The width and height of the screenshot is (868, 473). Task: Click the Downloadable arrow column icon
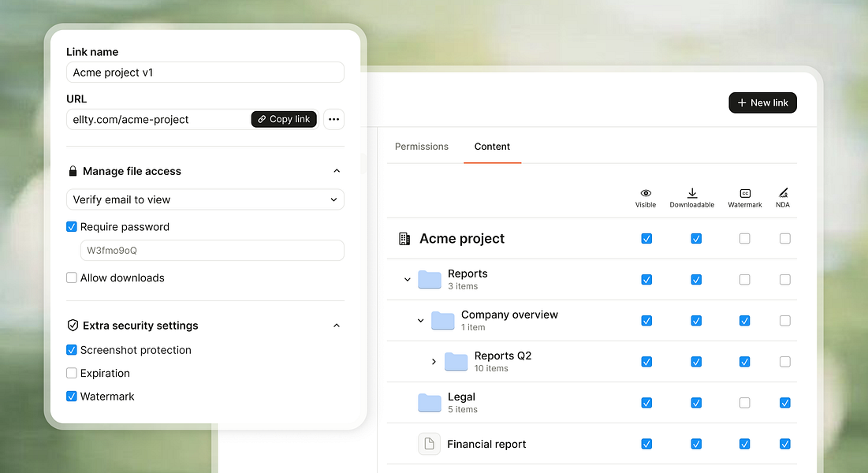pyautogui.click(x=692, y=192)
